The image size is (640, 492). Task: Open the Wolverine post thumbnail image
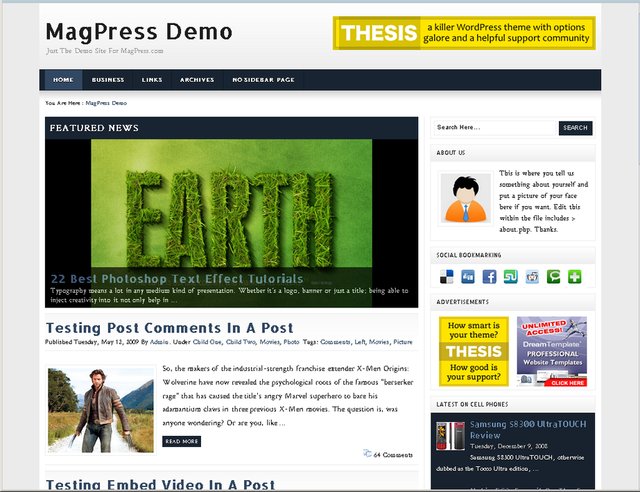pos(101,410)
